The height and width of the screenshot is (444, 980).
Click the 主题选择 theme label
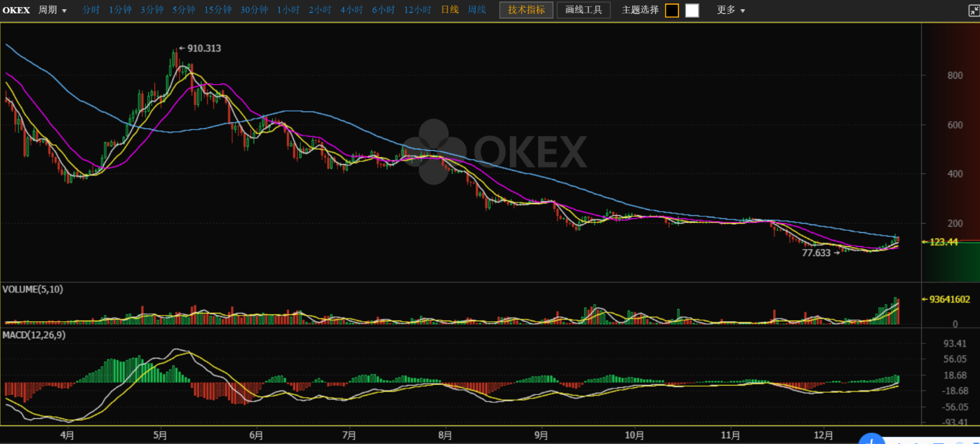(x=640, y=10)
